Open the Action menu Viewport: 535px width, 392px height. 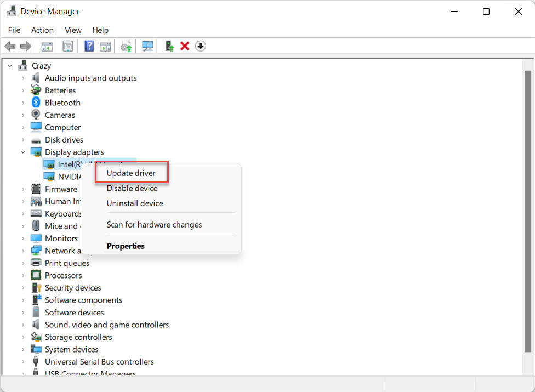[42, 30]
